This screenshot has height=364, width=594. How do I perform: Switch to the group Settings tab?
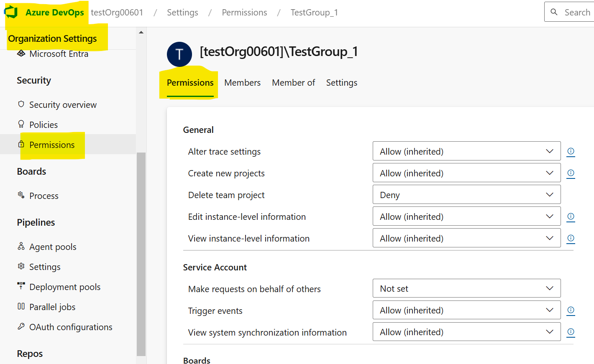341,83
